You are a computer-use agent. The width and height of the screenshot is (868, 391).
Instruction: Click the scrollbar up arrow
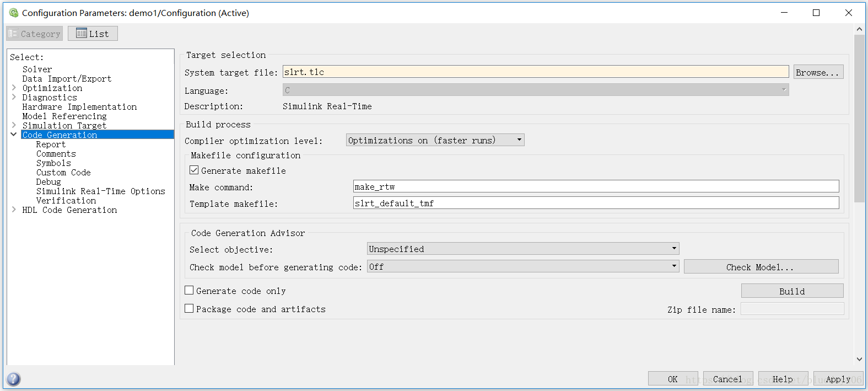click(859, 29)
